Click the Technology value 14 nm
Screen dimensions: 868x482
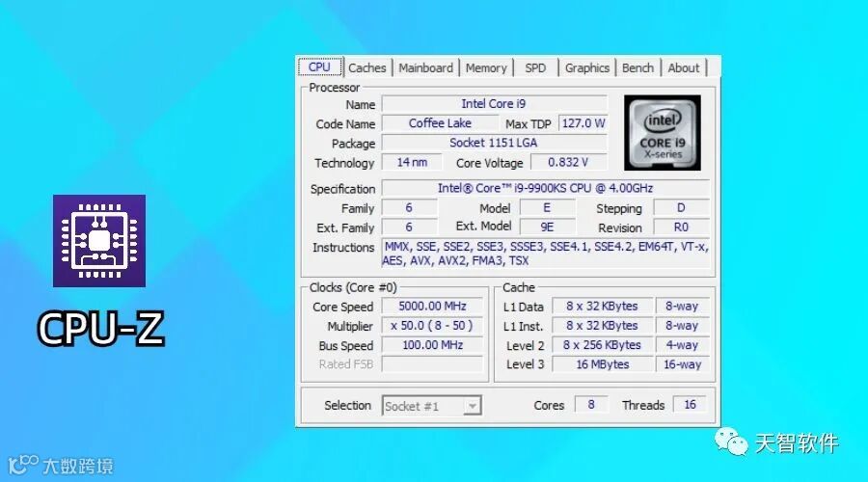(x=412, y=162)
